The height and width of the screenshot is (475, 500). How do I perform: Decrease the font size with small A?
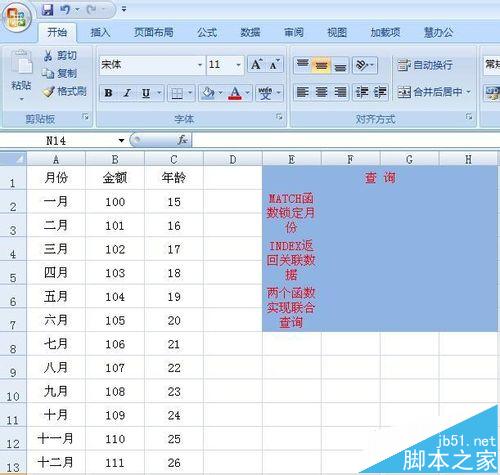(x=274, y=64)
